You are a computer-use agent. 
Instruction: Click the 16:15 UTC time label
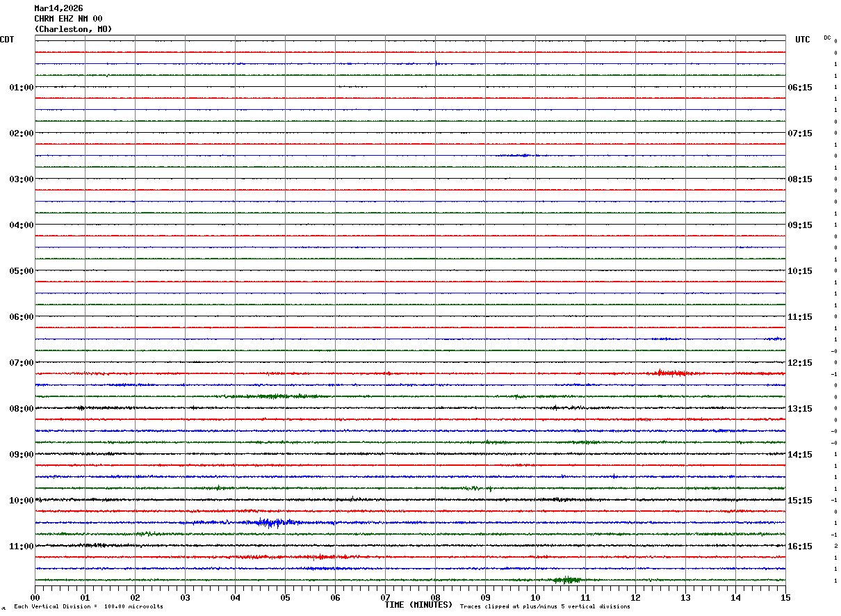coord(800,546)
